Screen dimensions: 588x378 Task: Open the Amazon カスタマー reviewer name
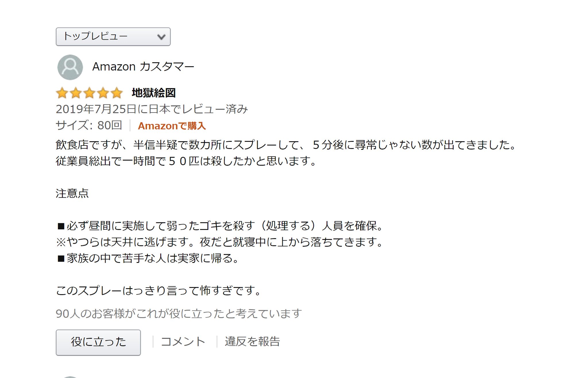click(x=143, y=67)
